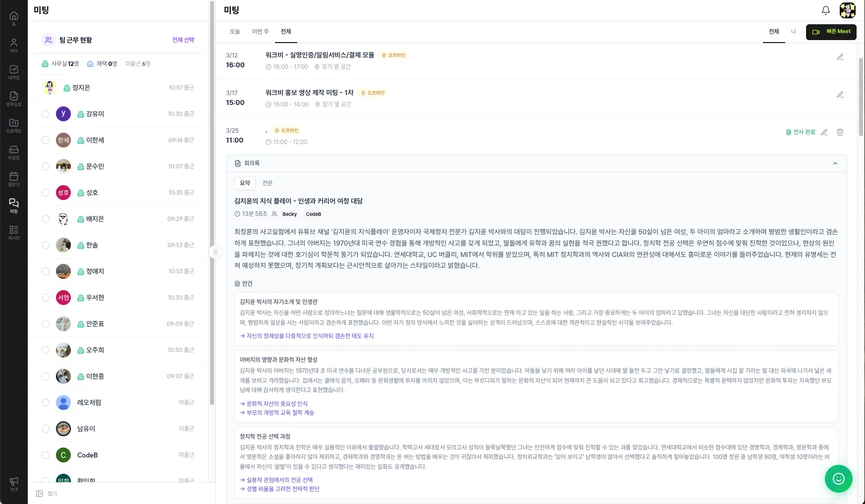
Task: Open the 내작업 tasks sidebar icon
Action: coord(14,72)
